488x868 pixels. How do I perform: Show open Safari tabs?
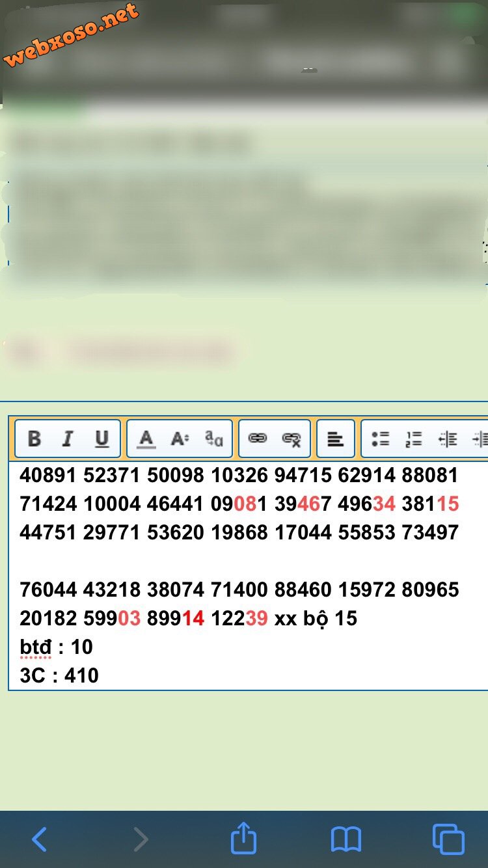(448, 839)
